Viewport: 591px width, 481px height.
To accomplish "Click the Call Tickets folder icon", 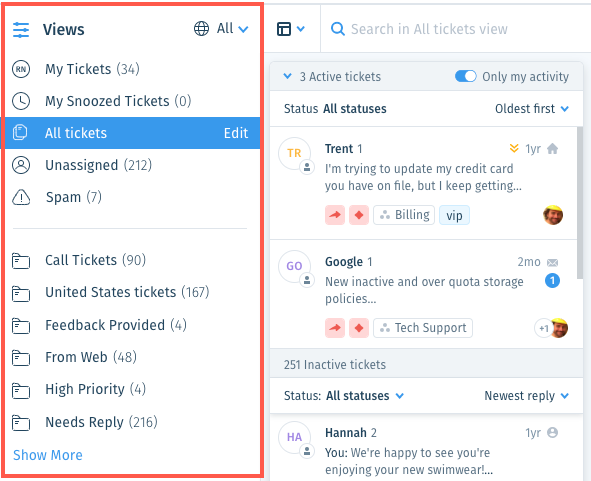I will (x=21, y=260).
